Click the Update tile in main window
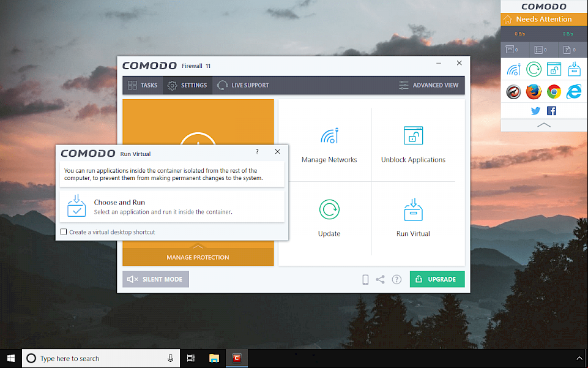The image size is (588, 368). (329, 219)
